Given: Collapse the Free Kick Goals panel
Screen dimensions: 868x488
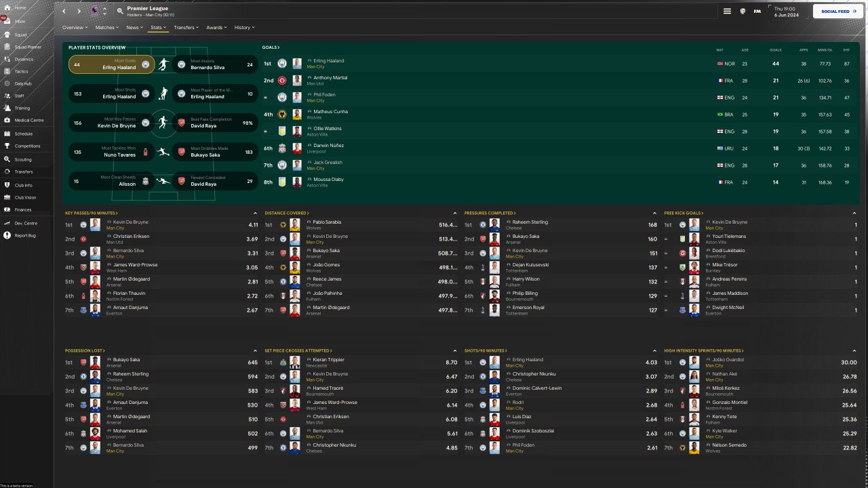Looking at the screenshot, I should (854, 213).
